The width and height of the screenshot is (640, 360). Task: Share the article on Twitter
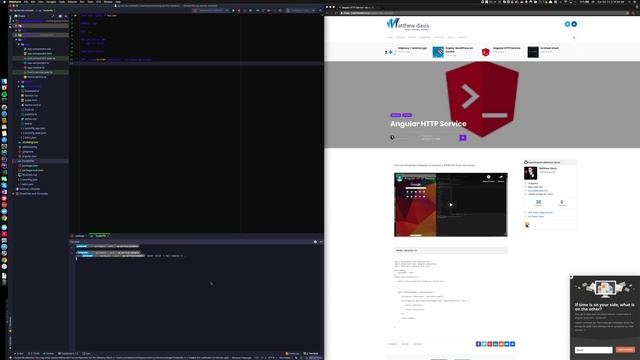(x=484, y=344)
